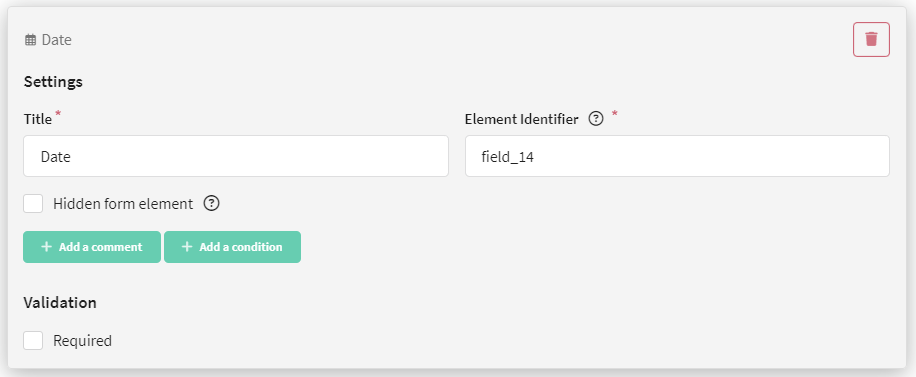
Task: Click the Element Identifier label text
Action: (x=522, y=119)
